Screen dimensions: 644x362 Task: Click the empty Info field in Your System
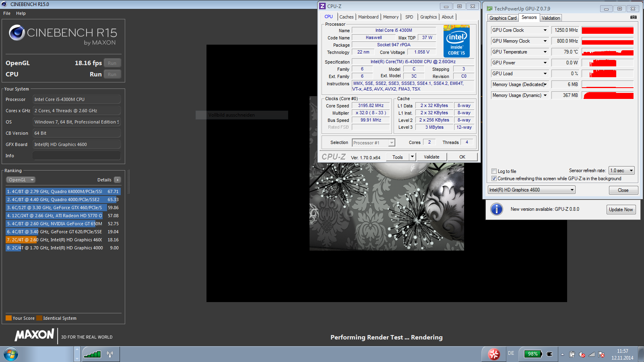point(76,156)
